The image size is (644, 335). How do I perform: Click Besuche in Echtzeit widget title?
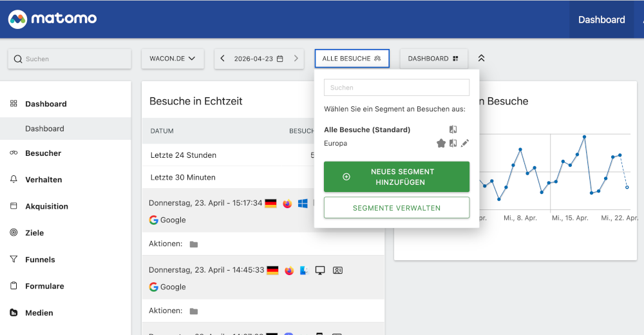pos(196,101)
